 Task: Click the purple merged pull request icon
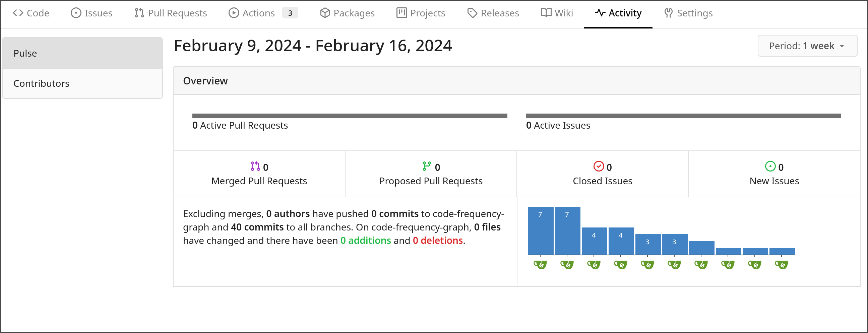coord(255,166)
